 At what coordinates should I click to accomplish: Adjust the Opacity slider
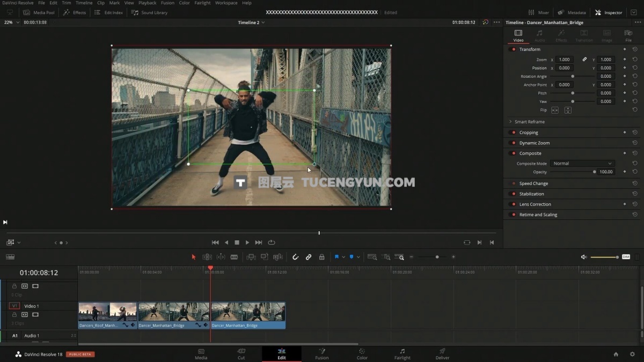(x=573, y=172)
